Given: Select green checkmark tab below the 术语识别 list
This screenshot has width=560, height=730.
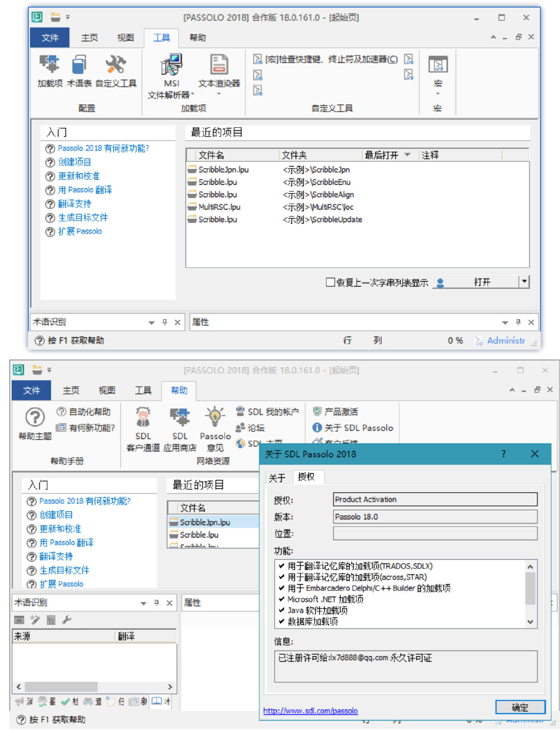Looking at the screenshot, I should [69, 701].
